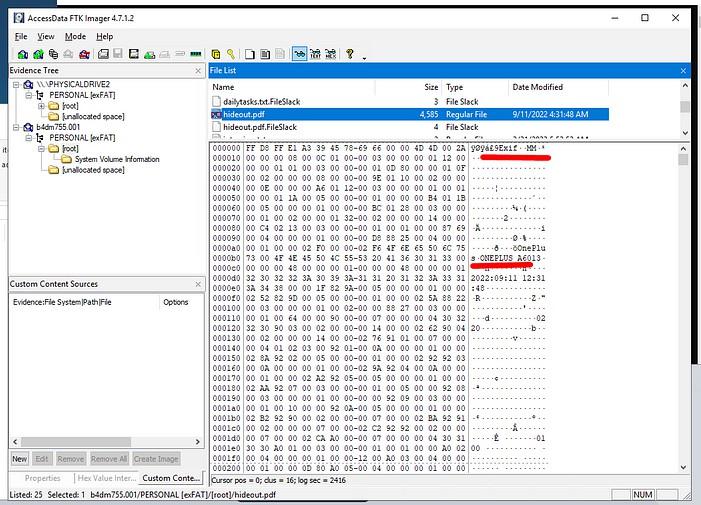The width and height of the screenshot is (701, 505).
Task: Click the Create Image button
Action: pos(156,459)
